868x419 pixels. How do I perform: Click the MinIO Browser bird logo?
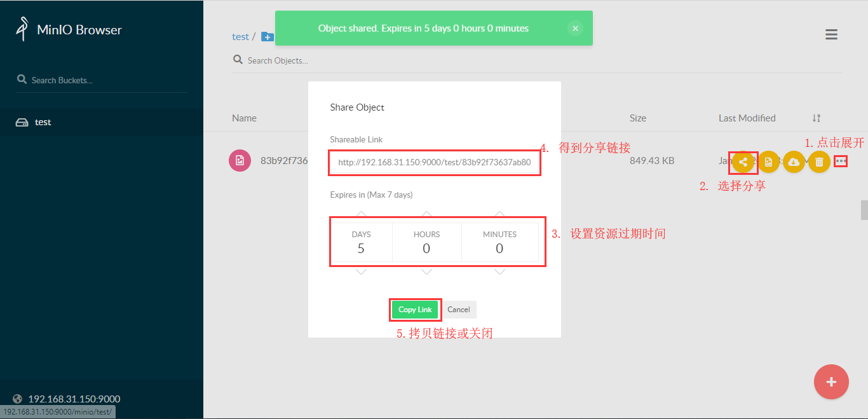pos(20,27)
